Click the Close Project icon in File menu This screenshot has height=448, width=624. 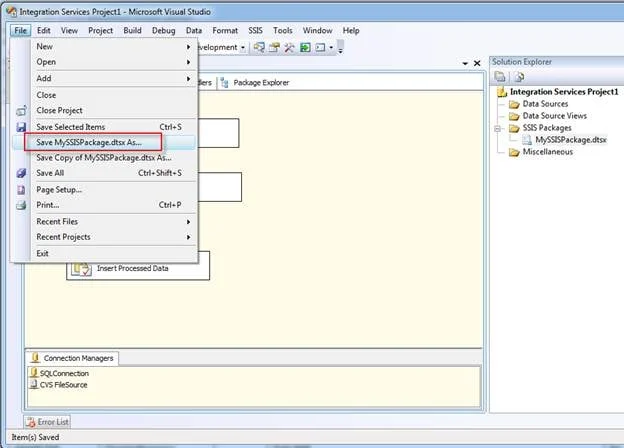tap(21, 111)
